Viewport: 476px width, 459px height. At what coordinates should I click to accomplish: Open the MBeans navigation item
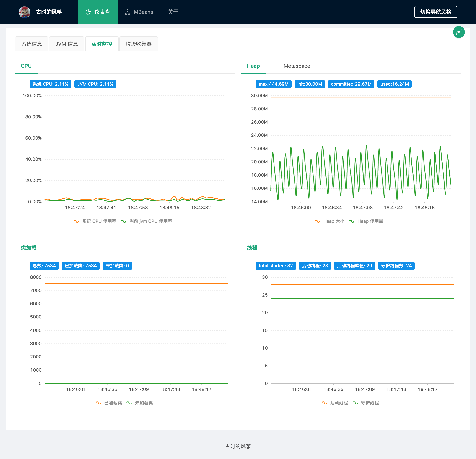tap(139, 12)
